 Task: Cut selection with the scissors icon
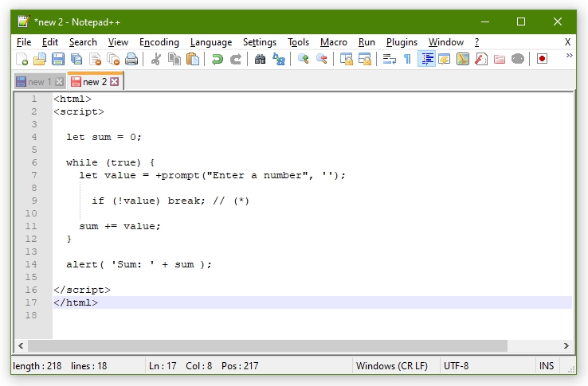pyautogui.click(x=156, y=59)
